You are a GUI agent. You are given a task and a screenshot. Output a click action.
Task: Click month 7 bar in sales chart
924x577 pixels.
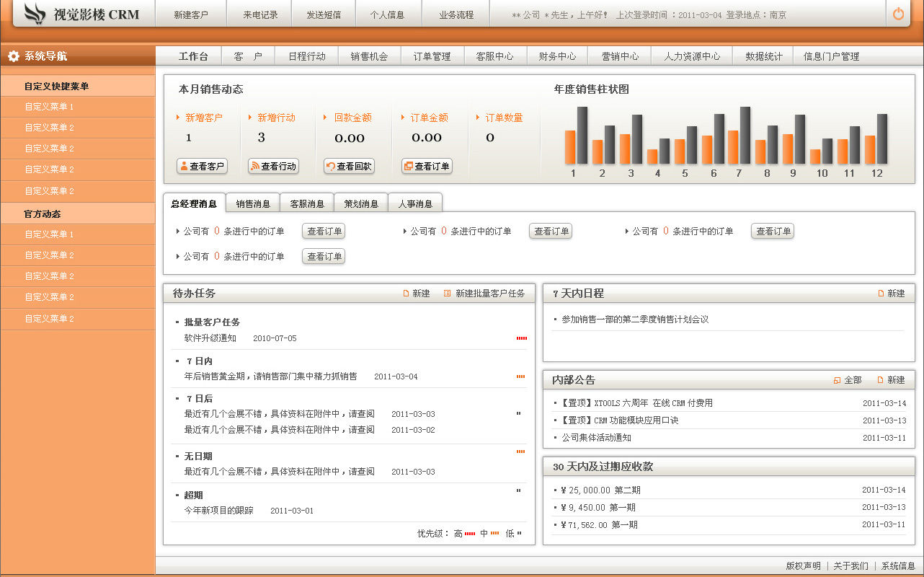[x=739, y=136]
